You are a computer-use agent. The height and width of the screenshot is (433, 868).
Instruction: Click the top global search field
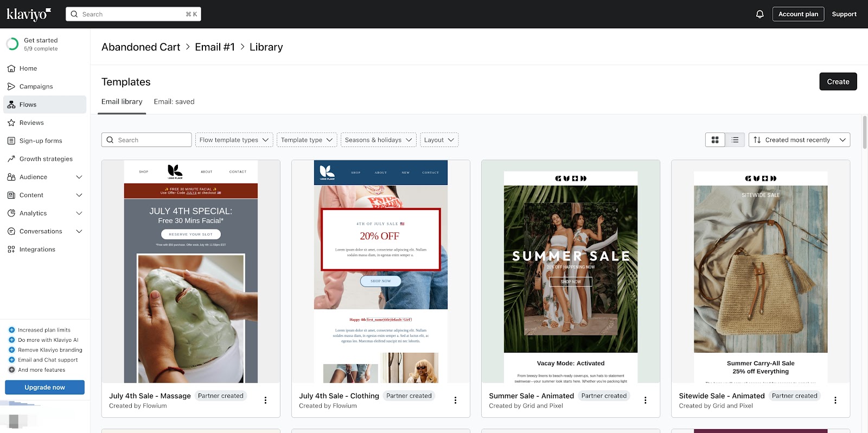tap(133, 14)
